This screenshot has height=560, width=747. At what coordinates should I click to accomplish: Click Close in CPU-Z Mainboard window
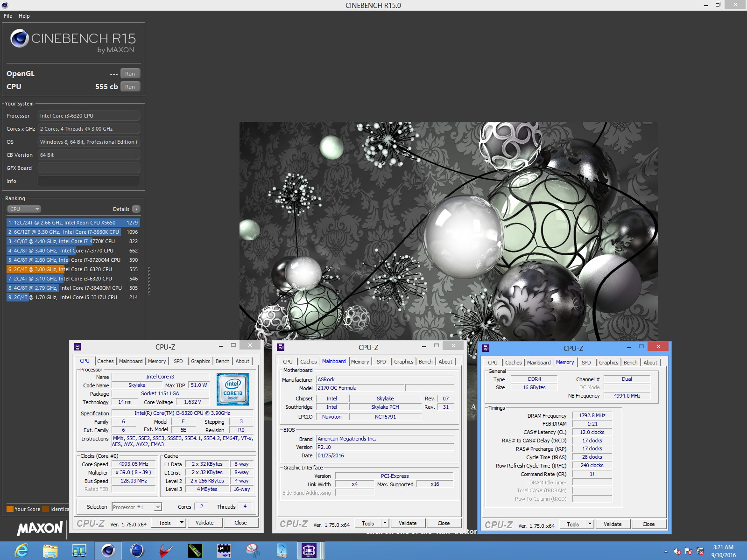pyautogui.click(x=444, y=524)
